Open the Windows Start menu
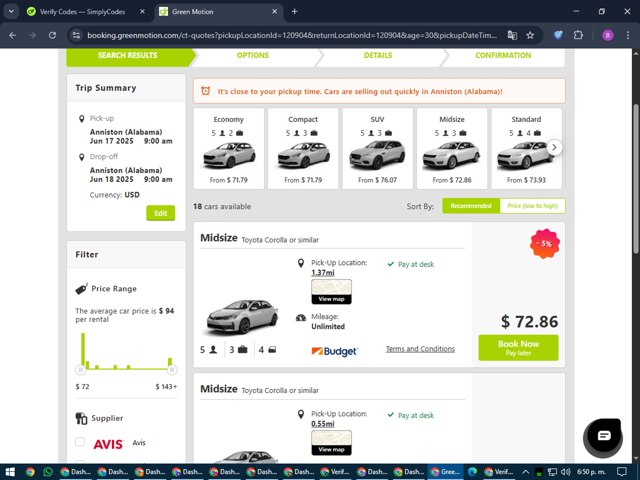The image size is (640, 480). click(x=10, y=472)
